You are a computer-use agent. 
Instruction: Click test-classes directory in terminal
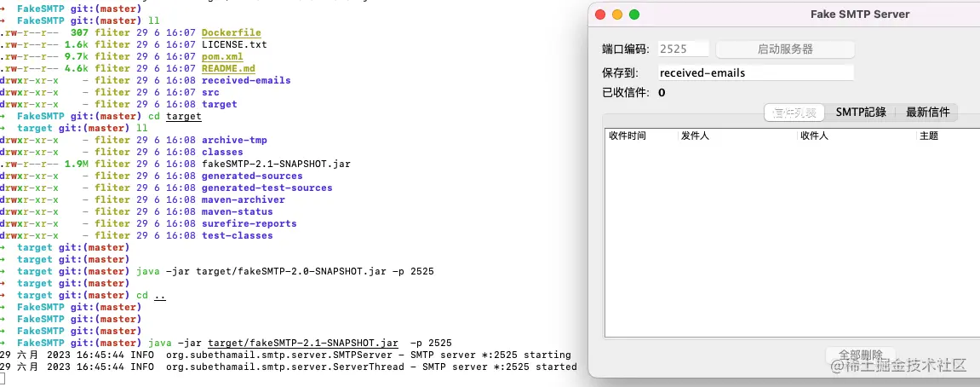point(238,234)
